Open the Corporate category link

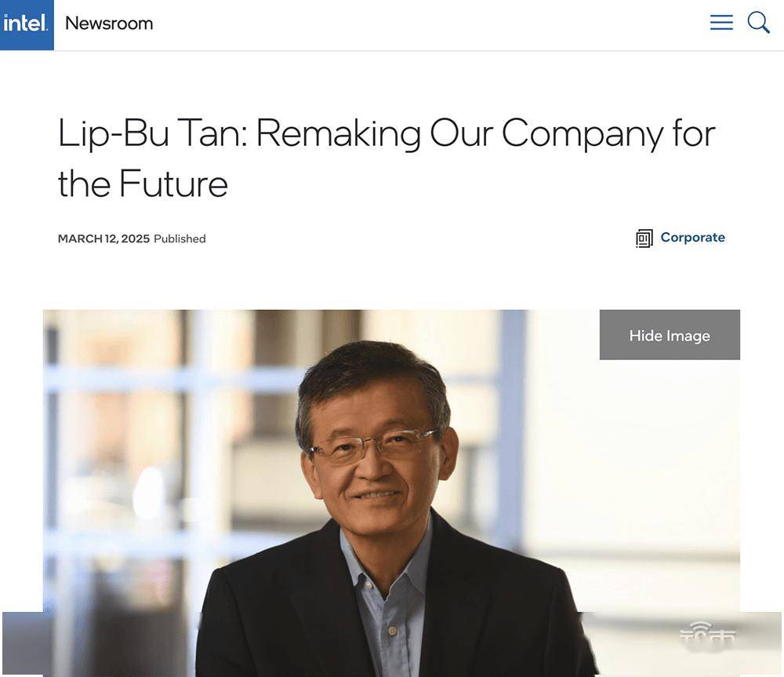[692, 237]
